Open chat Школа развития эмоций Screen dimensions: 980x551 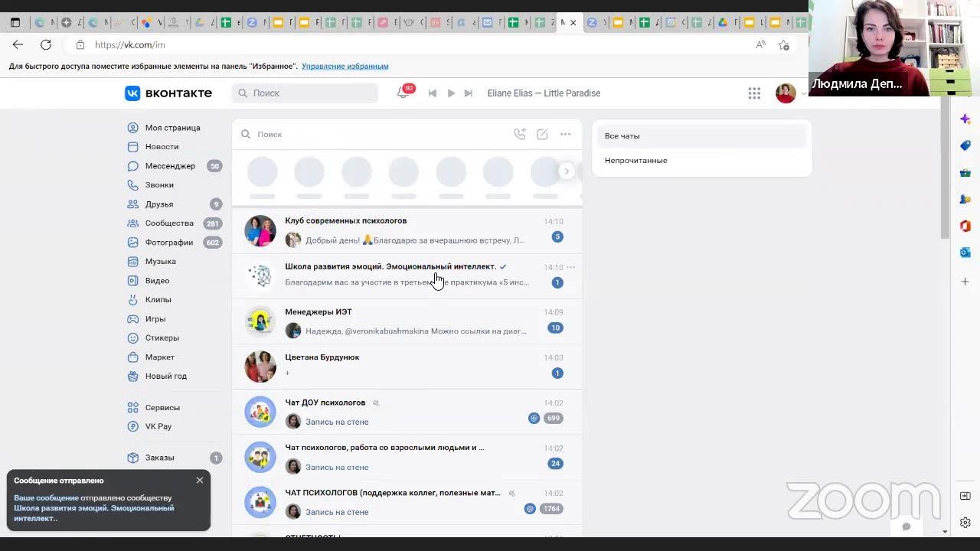(407, 275)
